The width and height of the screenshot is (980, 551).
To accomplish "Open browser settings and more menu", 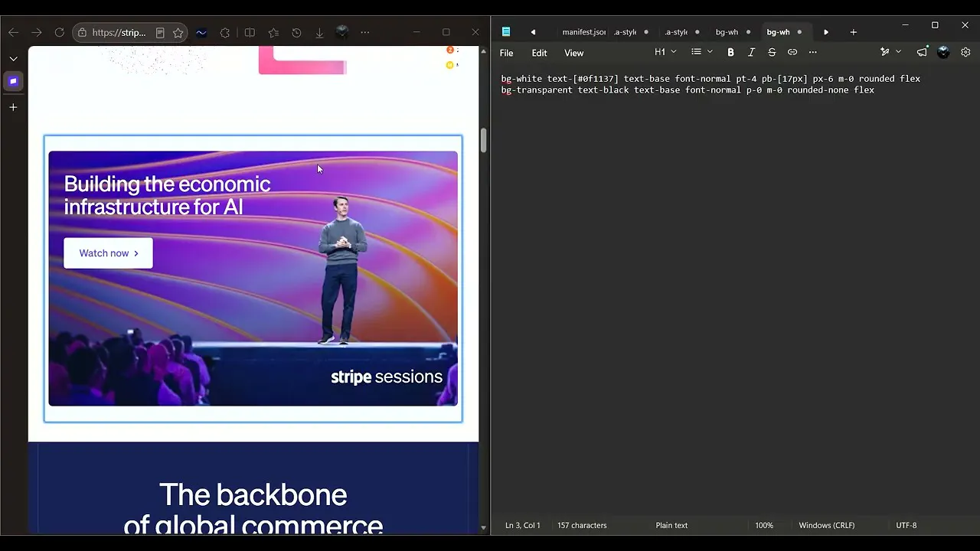I will (365, 32).
